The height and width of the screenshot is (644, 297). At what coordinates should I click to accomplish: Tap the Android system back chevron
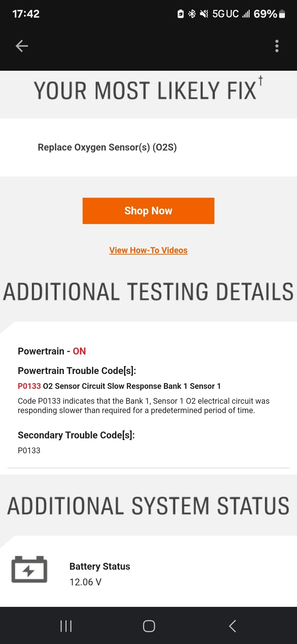[232, 626]
